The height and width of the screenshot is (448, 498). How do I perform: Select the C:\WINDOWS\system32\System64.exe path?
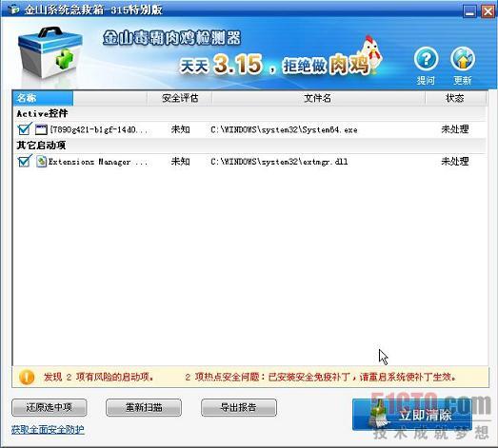[284, 129]
